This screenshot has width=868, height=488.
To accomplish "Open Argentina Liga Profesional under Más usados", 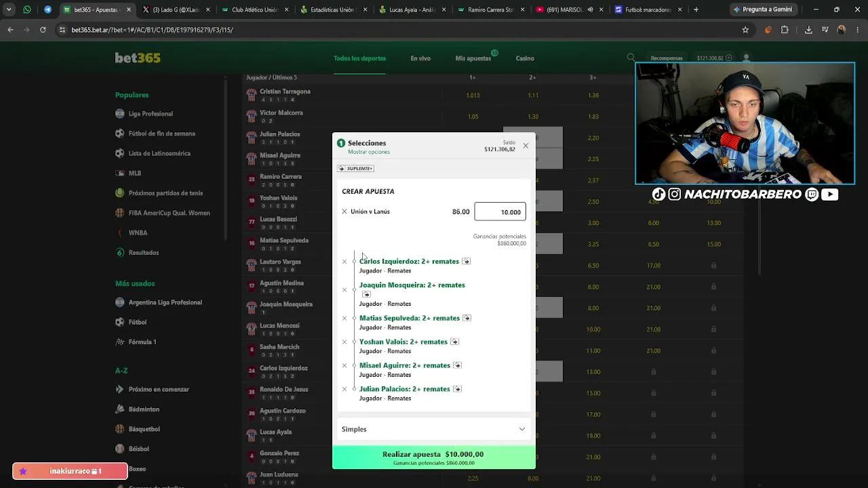I will point(165,302).
